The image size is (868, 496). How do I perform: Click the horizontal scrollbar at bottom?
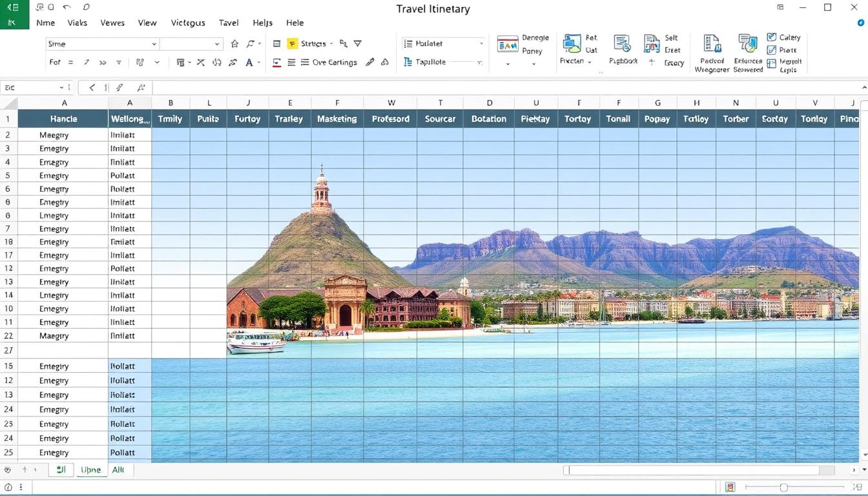point(699,470)
